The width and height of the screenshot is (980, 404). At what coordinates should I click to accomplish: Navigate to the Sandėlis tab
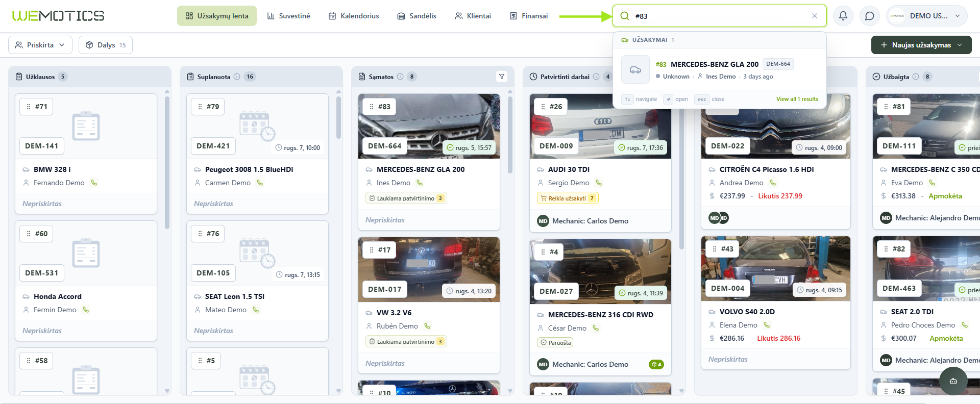[416, 16]
